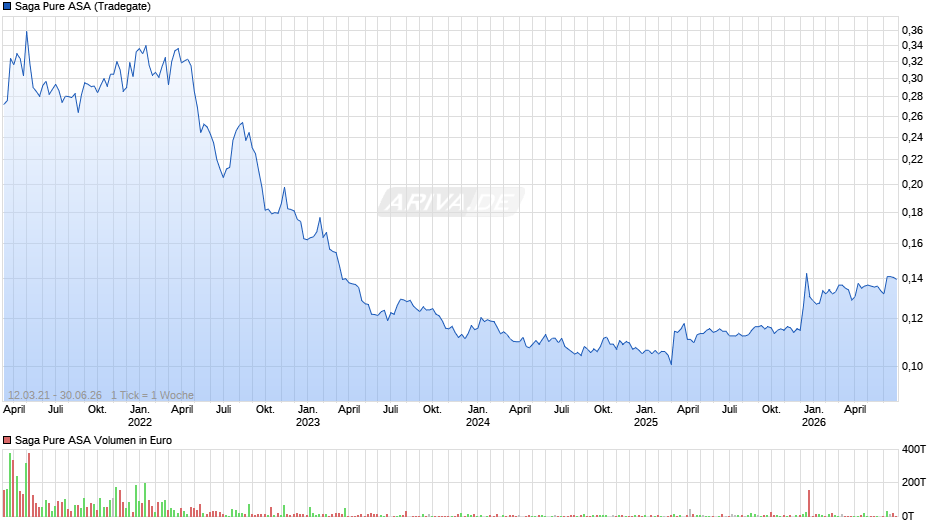The width and height of the screenshot is (940, 526).
Task: Click the 0,18 price axis label
Action: point(912,212)
